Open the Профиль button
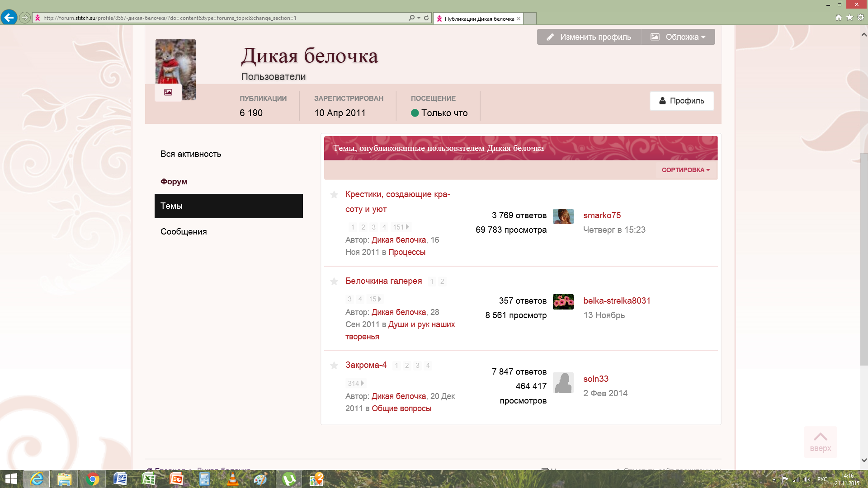Screen dimensions: 868x488 (x=681, y=101)
